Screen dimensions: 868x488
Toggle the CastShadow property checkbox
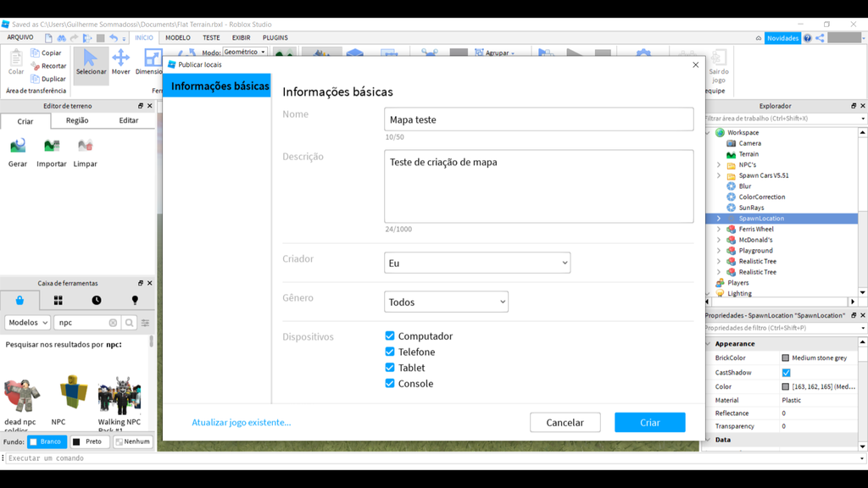(786, 373)
